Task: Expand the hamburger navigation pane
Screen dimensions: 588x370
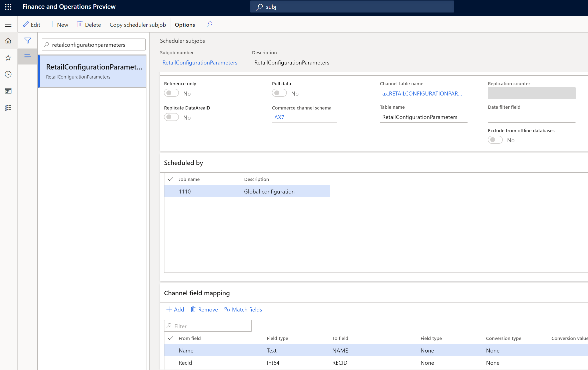Action: [x=8, y=24]
